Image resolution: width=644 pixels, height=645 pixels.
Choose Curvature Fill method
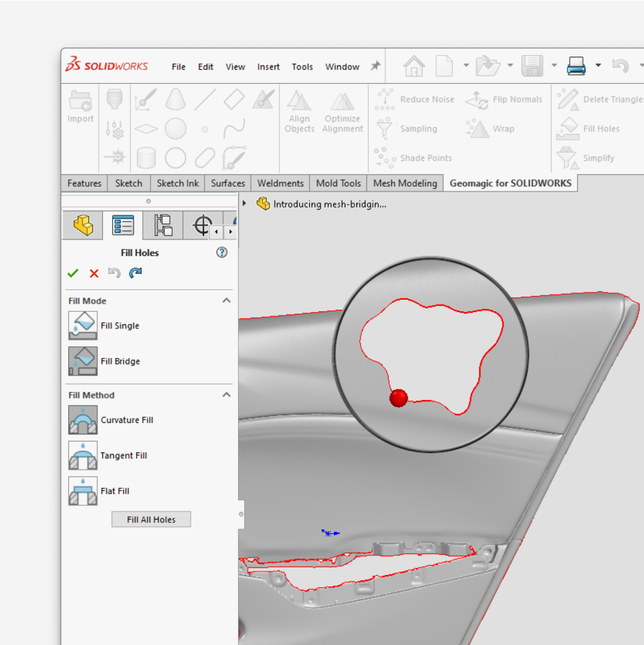111,420
